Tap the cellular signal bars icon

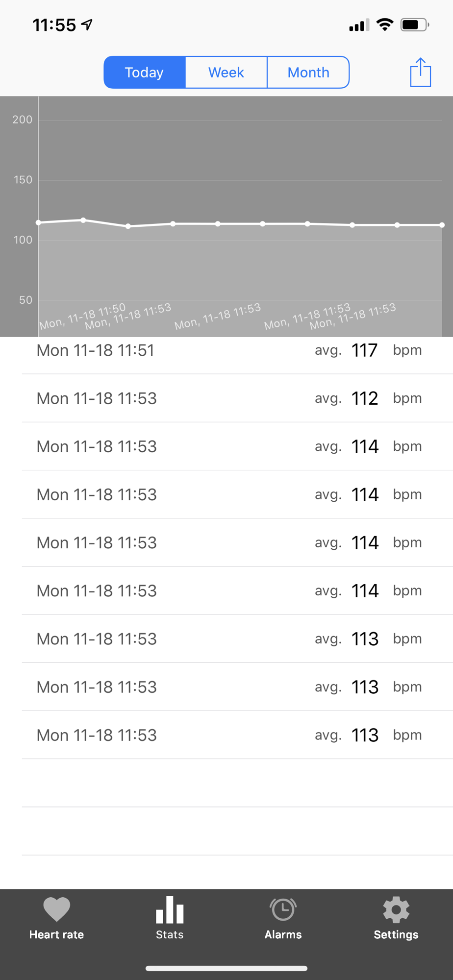click(x=359, y=25)
